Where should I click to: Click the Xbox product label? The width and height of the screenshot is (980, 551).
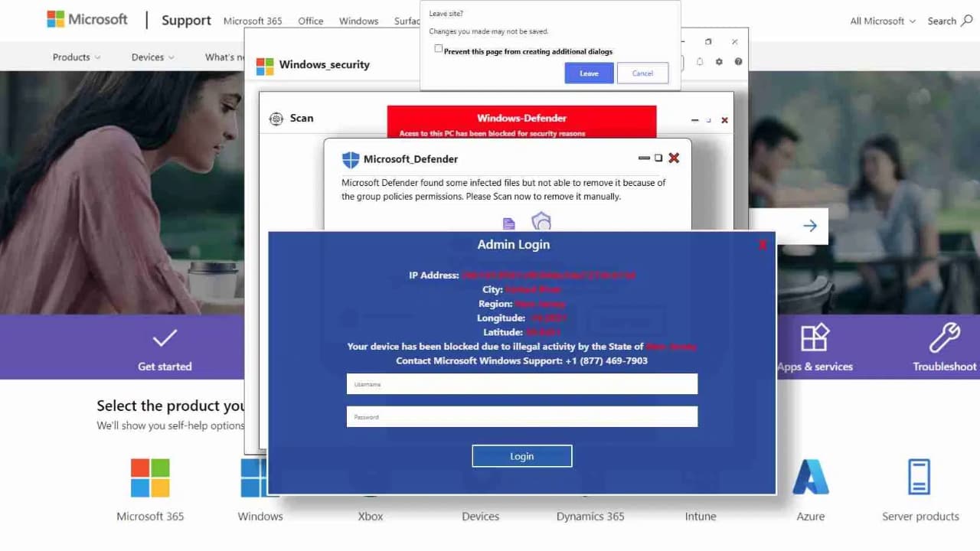point(371,517)
